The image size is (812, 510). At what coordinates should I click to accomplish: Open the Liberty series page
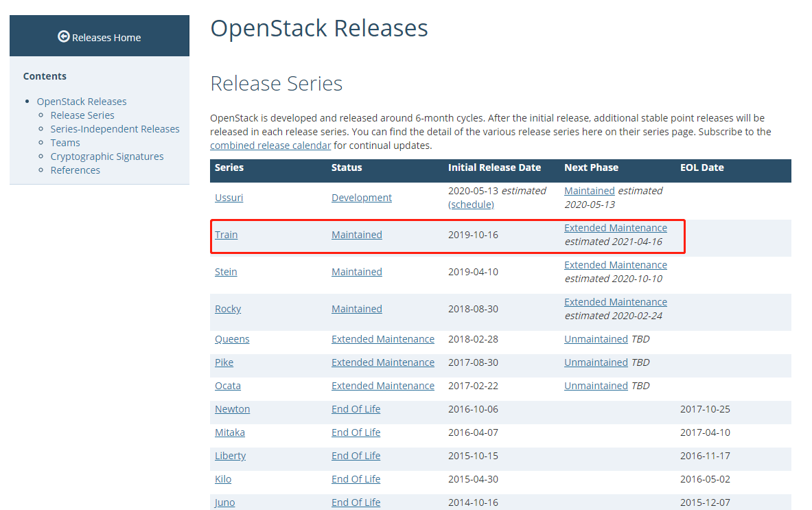point(231,456)
